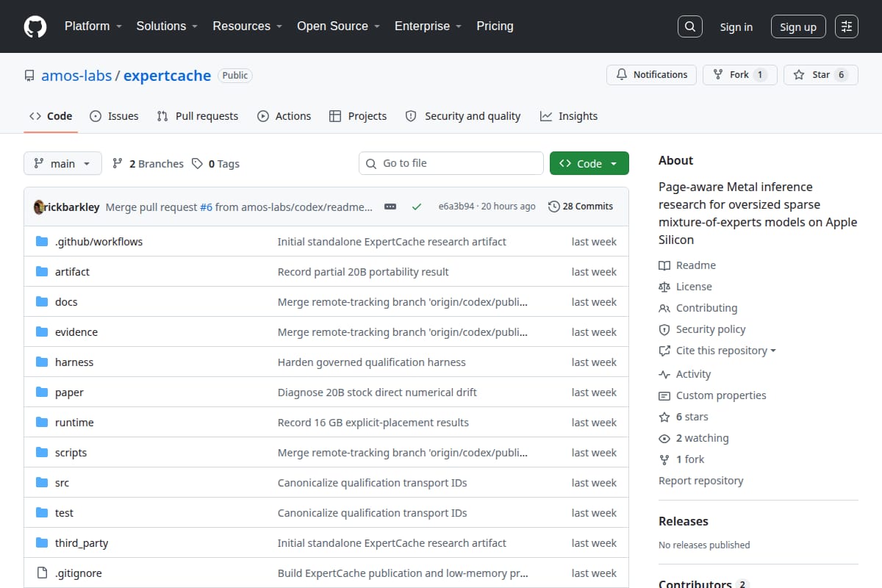Click the runtime folder icon
This screenshot has height=588, width=882.
point(42,422)
